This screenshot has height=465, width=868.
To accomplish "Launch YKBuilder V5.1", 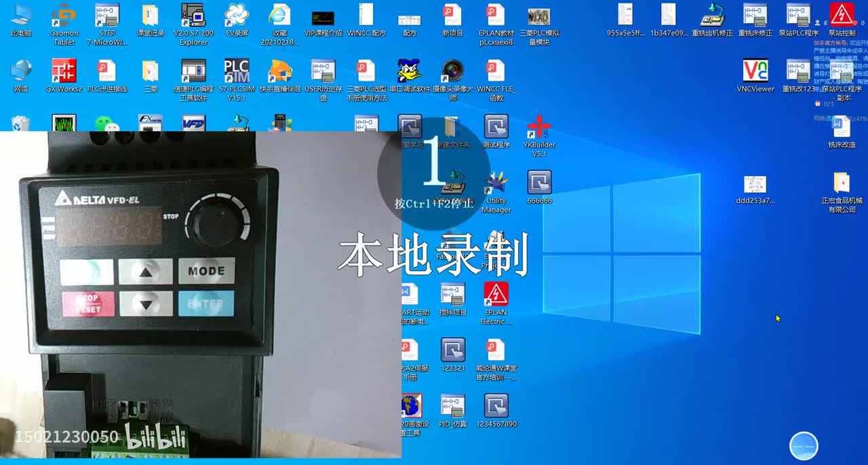I will pos(539,136).
